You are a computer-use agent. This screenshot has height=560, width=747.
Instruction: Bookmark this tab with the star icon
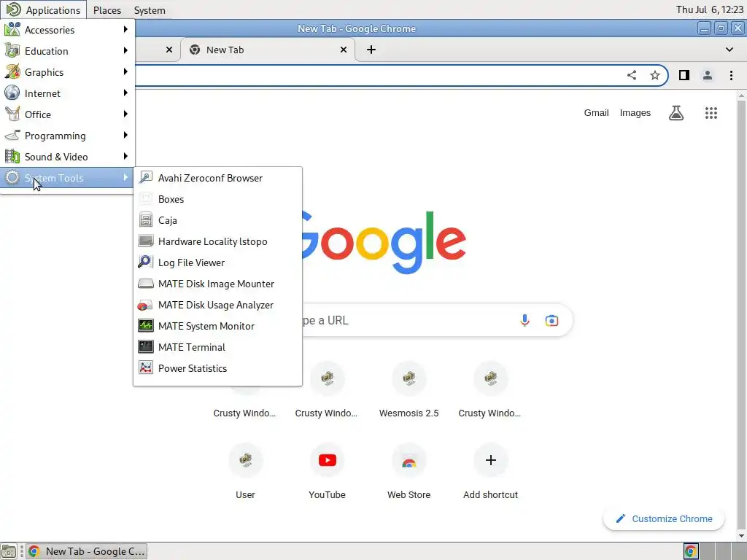tap(655, 75)
